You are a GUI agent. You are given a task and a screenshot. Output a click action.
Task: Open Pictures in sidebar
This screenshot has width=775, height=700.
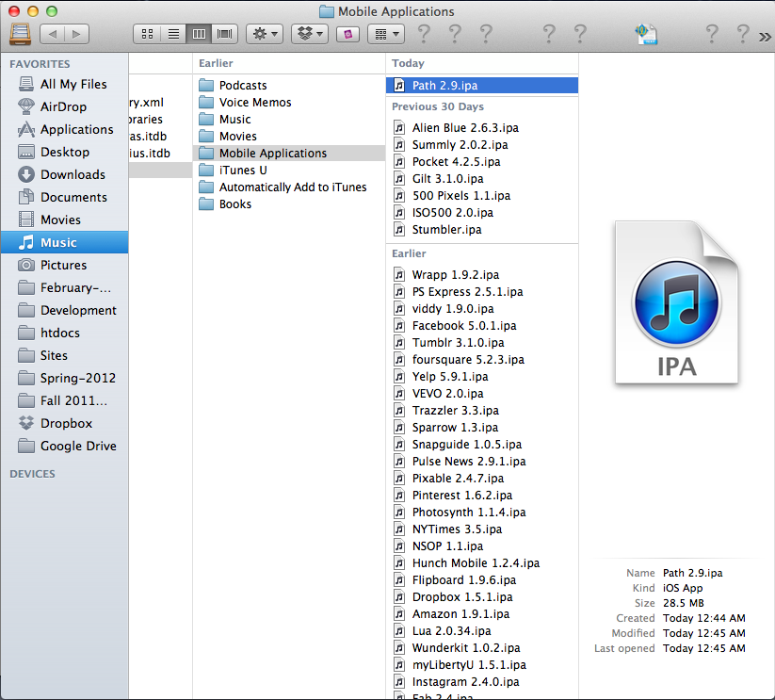pyautogui.click(x=64, y=265)
